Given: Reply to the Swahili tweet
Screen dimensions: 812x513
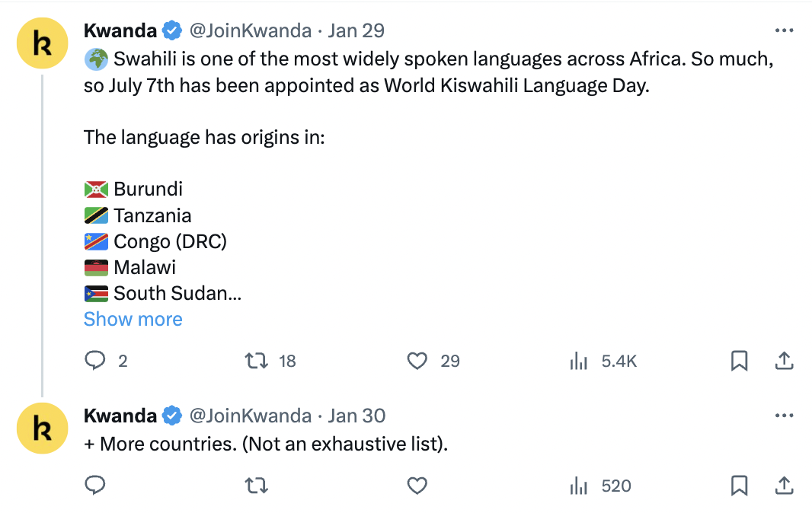Looking at the screenshot, I should 95,360.
